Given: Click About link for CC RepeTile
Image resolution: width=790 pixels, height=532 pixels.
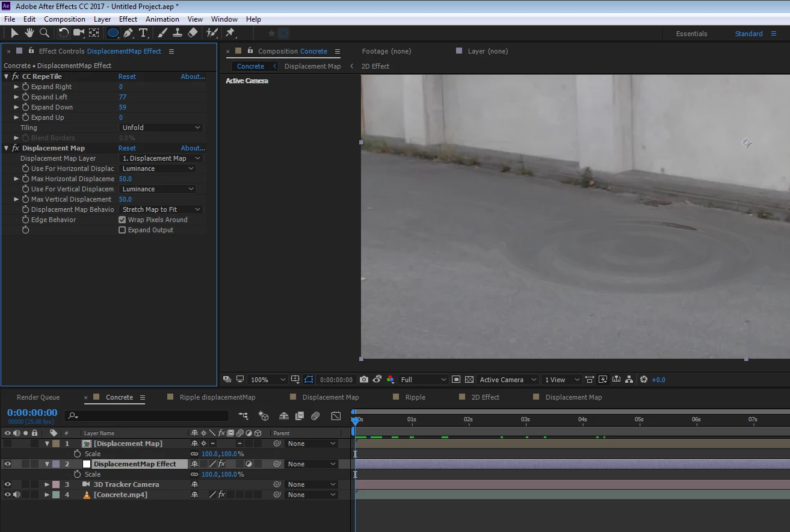Looking at the screenshot, I should [x=193, y=76].
